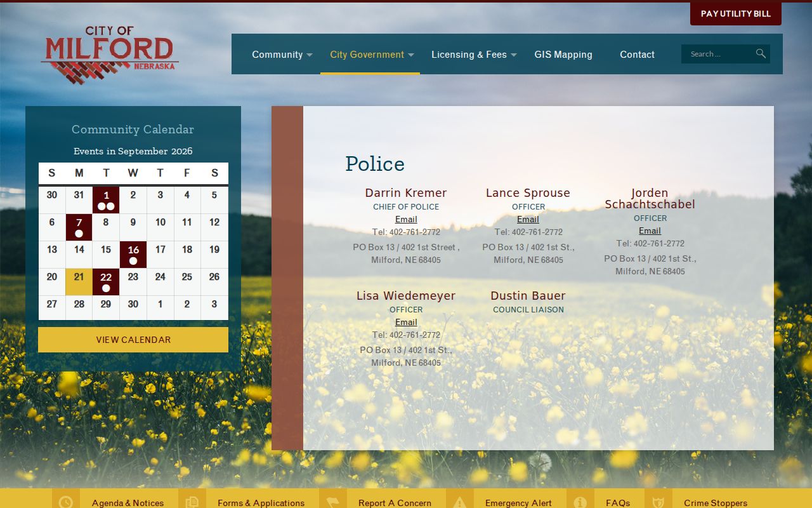This screenshot has height=508, width=812.
Task: Click the search magnifier icon
Action: [761, 54]
